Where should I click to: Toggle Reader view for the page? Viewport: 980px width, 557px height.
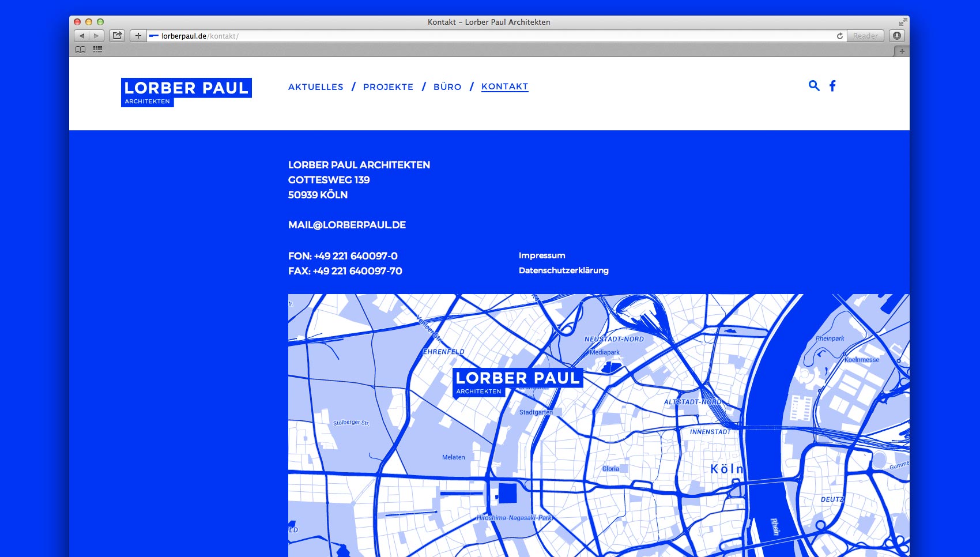[865, 35]
